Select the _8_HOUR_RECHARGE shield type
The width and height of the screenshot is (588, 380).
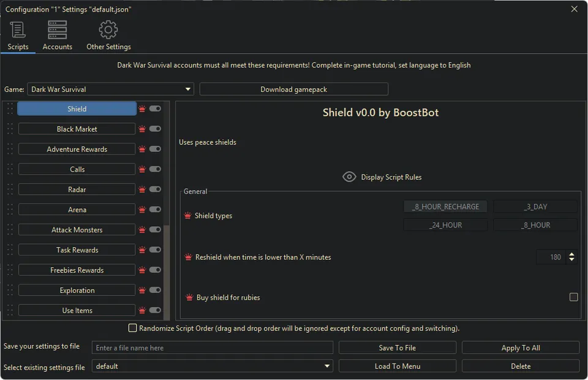point(445,207)
